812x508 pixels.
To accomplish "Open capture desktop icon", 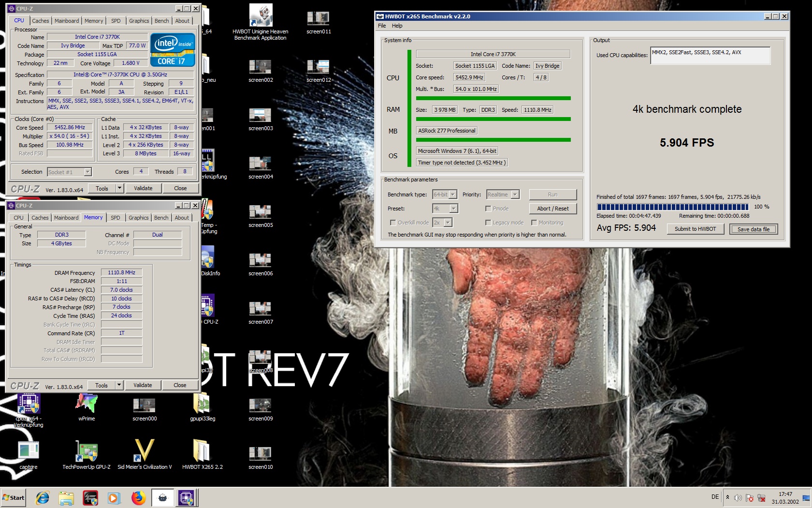I will tap(29, 455).
